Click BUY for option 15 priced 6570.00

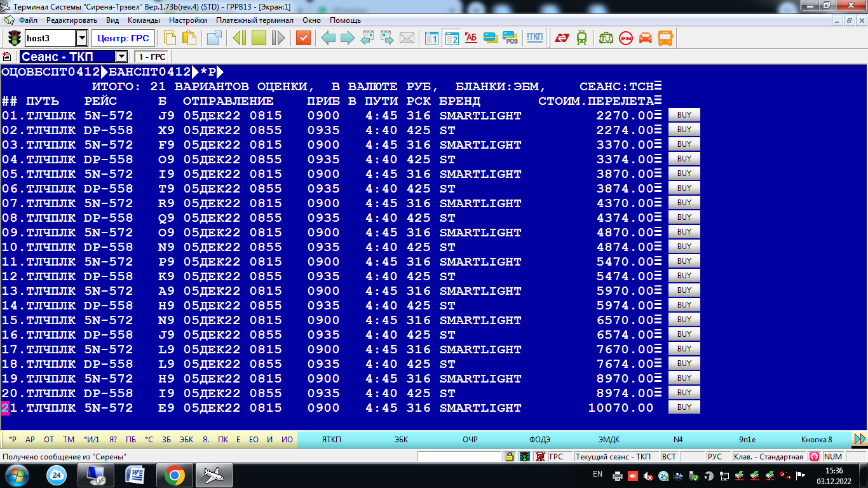click(x=684, y=320)
